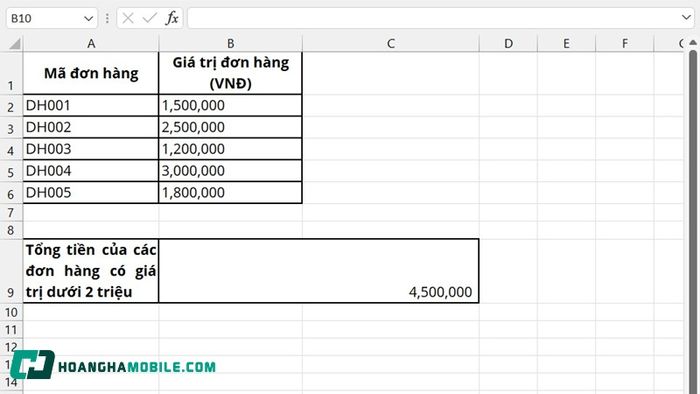Select the value 1,800,000

coord(230,193)
